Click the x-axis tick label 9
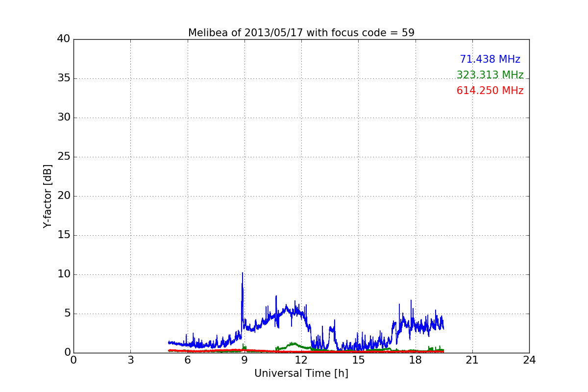588x392 pixels. [245, 360]
